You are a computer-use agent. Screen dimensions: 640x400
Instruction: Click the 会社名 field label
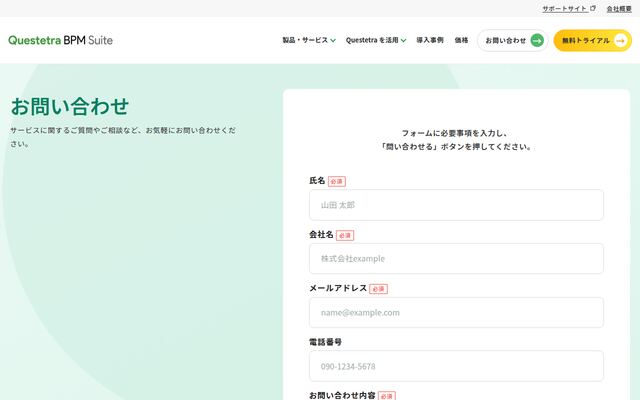[321, 234]
